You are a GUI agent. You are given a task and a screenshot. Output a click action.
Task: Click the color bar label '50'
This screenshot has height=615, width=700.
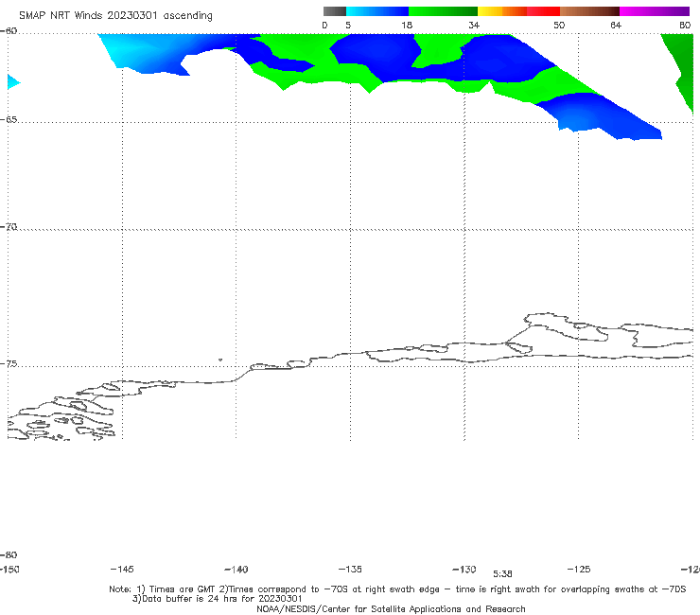559,25
